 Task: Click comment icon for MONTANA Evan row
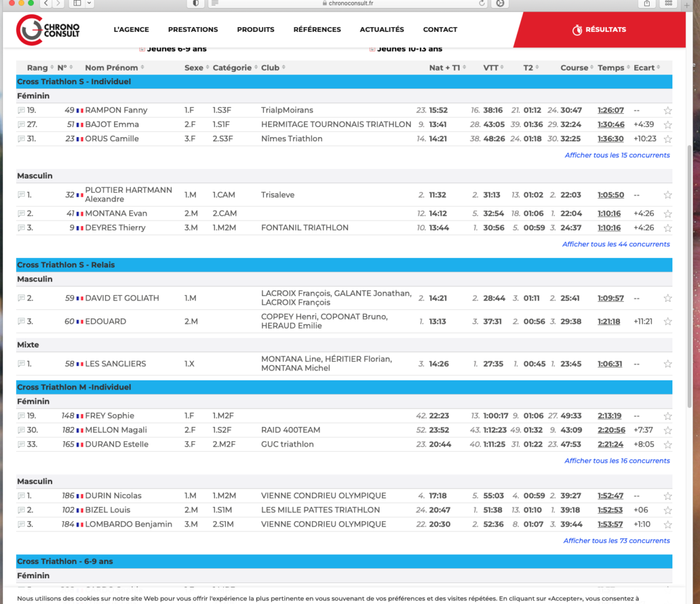(x=21, y=214)
